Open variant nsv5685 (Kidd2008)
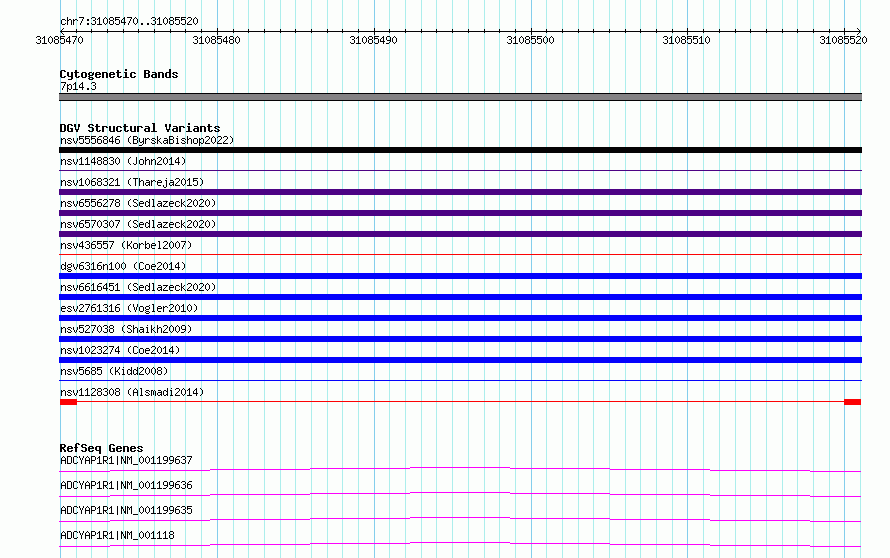Viewport: 890px width, 558px height. point(114,371)
